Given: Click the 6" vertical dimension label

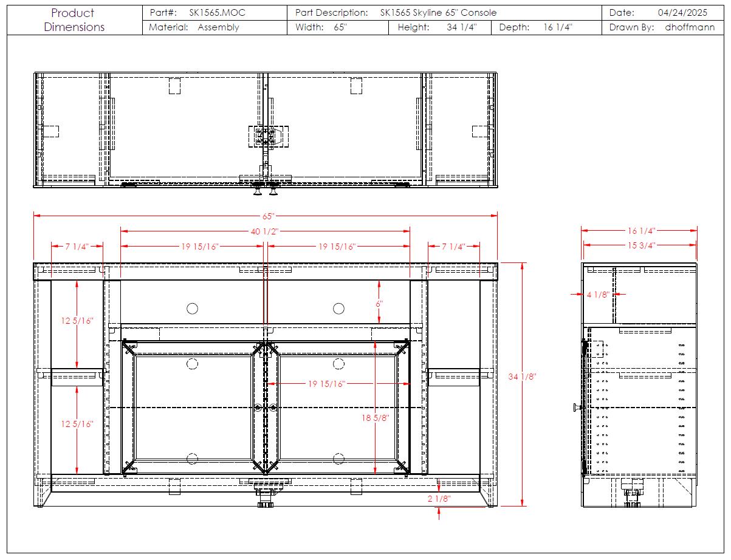Looking at the screenshot, I should [x=379, y=302].
